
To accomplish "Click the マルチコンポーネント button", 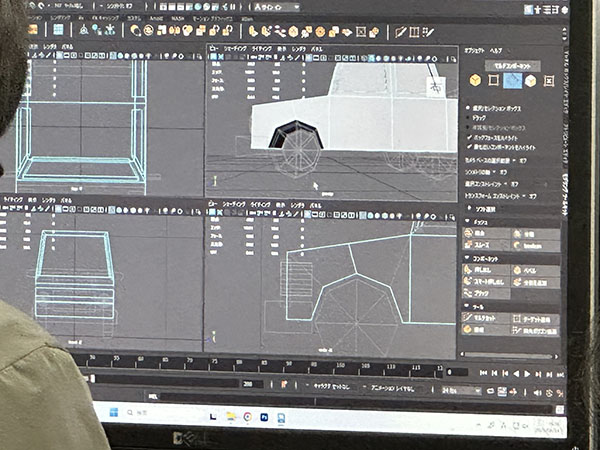I will [513, 66].
